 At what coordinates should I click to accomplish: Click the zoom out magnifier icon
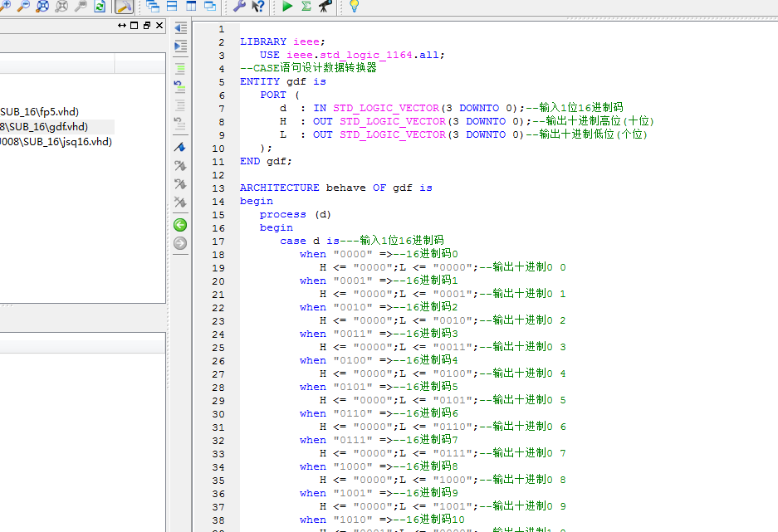(x=24, y=6)
